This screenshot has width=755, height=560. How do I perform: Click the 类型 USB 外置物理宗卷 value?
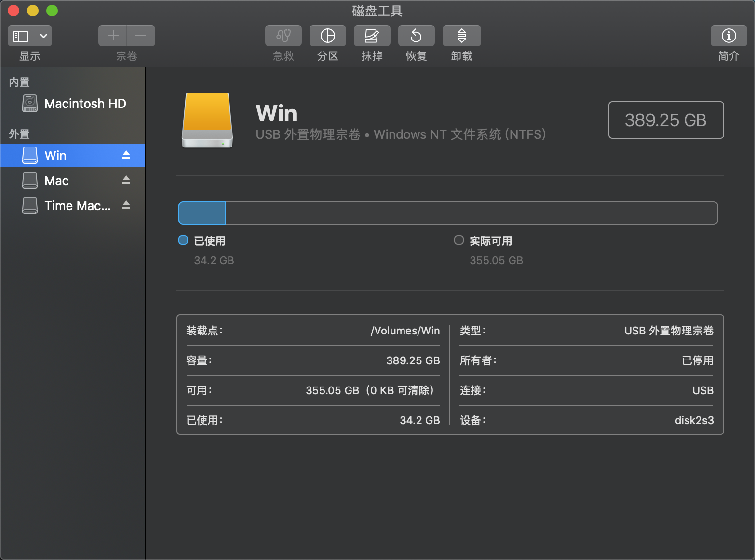click(669, 331)
